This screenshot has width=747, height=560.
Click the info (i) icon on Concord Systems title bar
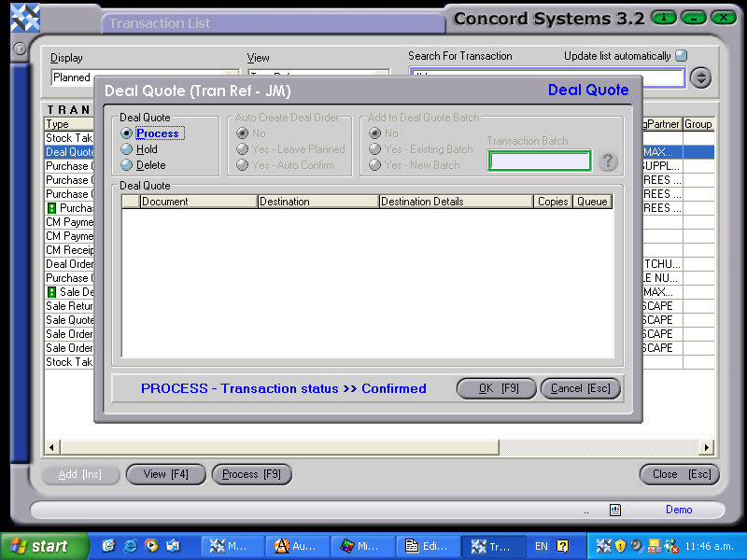pyautogui.click(x=662, y=17)
